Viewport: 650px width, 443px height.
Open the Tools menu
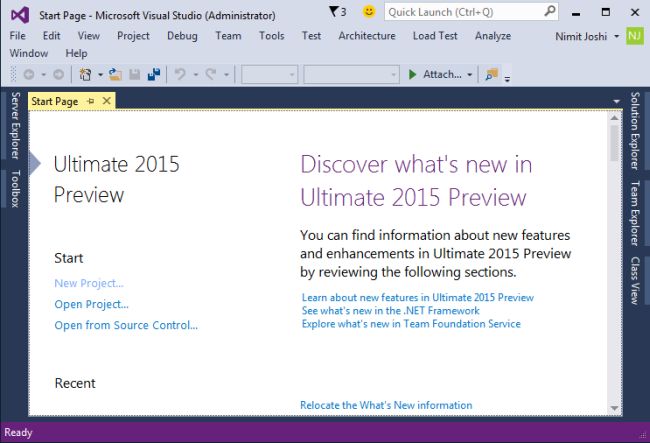pos(272,36)
